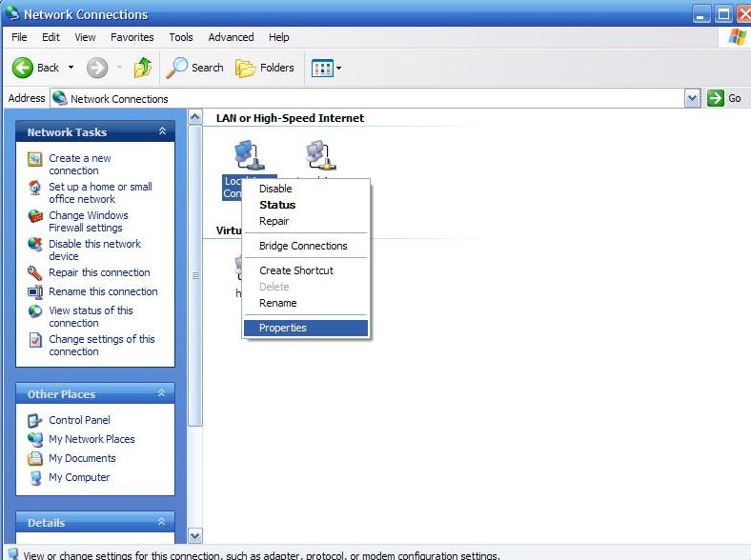Image resolution: width=751 pixels, height=560 pixels.
Task: Click Create a new connection link
Action: 79,164
